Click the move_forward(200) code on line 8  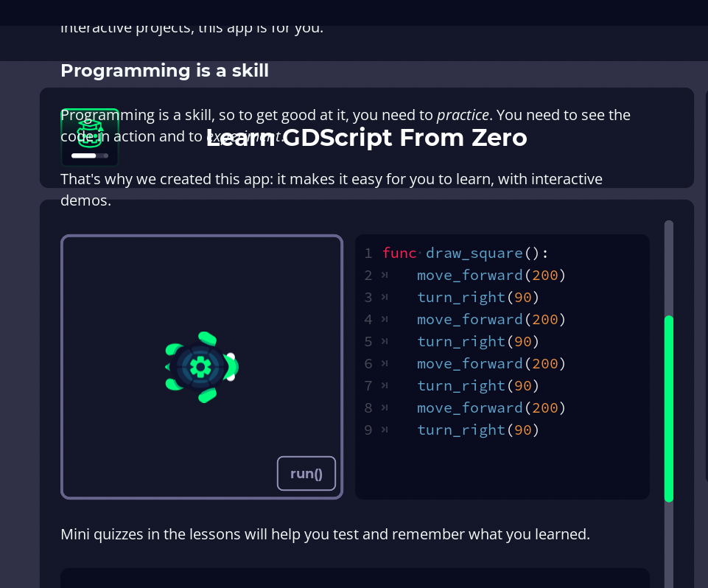point(491,407)
